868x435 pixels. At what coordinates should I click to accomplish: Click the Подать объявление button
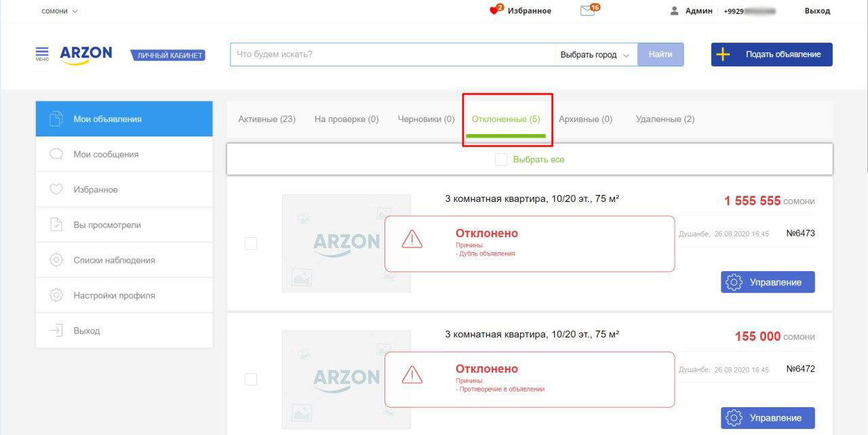[x=772, y=55]
